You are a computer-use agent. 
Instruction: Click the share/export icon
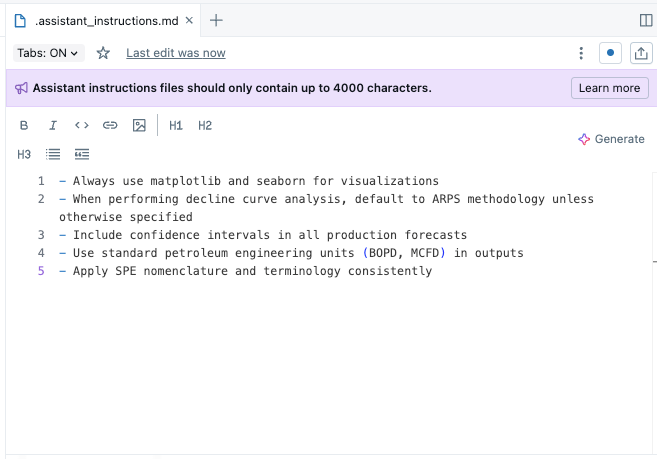coord(640,53)
